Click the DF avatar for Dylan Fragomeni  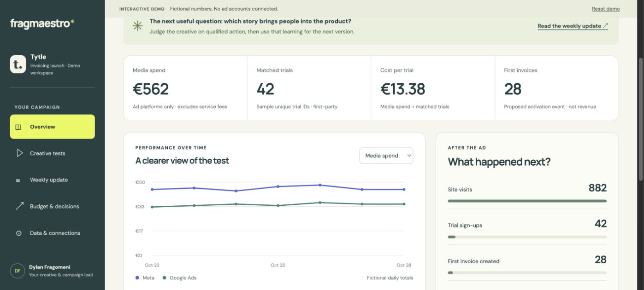tap(18, 271)
